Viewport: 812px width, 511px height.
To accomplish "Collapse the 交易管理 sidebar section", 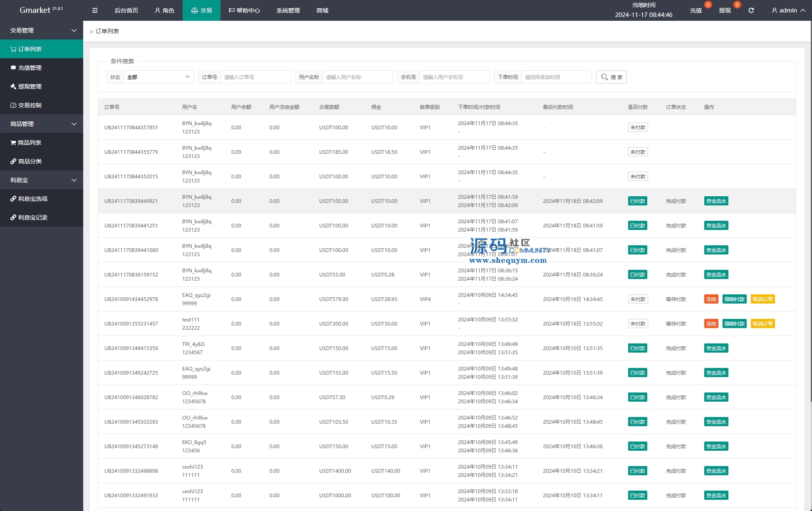I will [42, 30].
